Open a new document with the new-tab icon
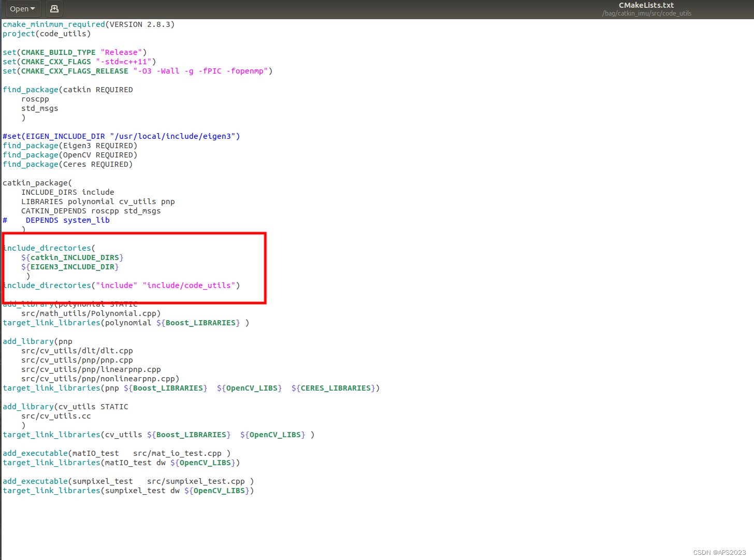 [x=54, y=9]
